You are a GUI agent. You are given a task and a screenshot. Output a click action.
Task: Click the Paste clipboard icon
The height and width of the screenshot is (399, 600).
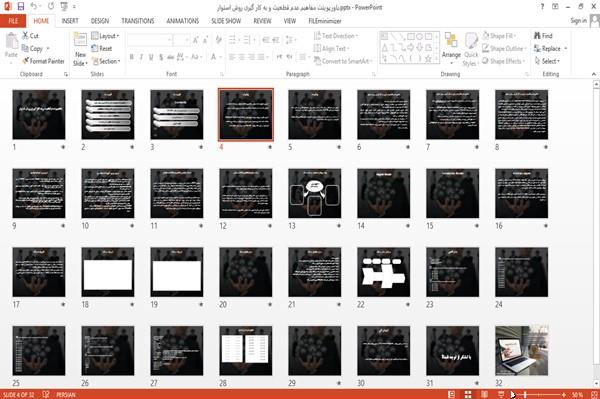pyautogui.click(x=11, y=41)
